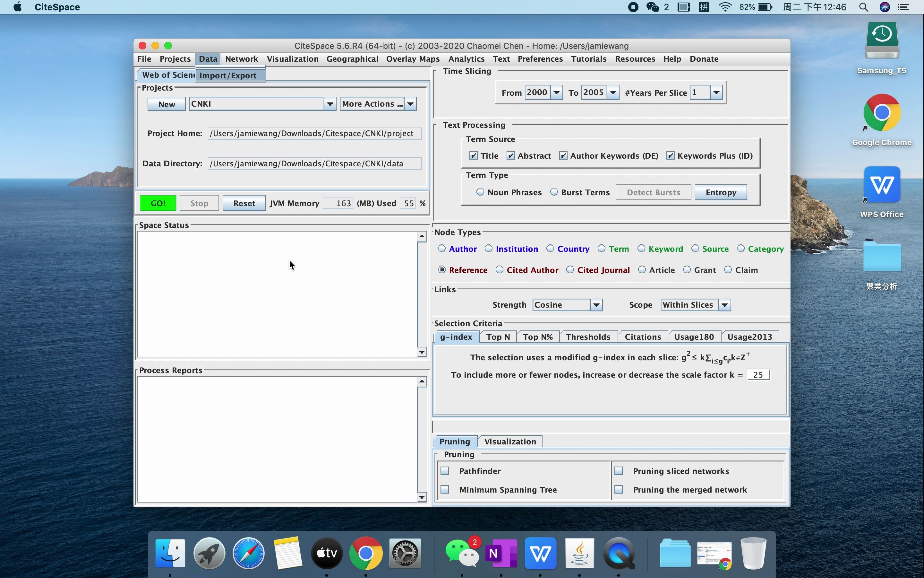Choose Institution node type
The image size is (924, 578).
489,249
